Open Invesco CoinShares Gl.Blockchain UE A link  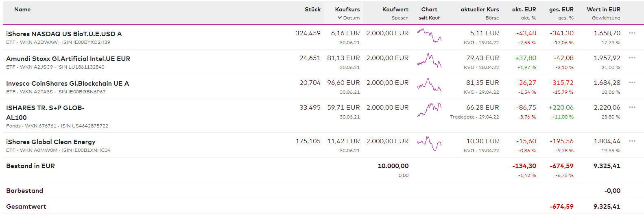point(68,84)
